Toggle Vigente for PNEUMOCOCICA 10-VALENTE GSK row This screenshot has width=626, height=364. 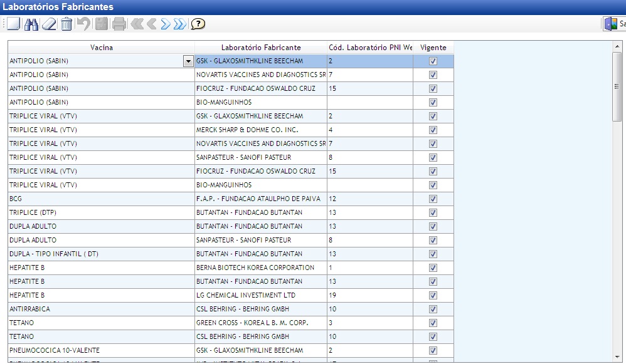tap(433, 350)
